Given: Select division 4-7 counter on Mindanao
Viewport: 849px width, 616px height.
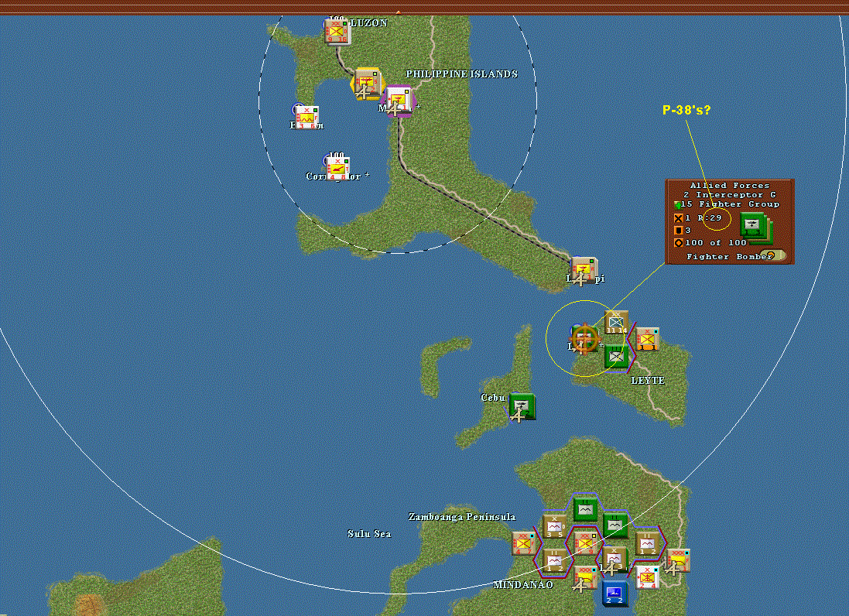Looking at the screenshot, I should click(524, 543).
